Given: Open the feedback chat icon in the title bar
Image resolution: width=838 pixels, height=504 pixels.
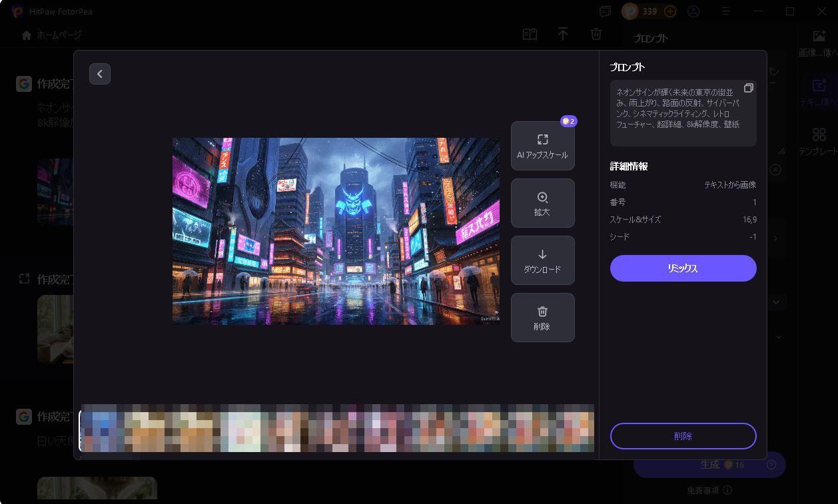Looking at the screenshot, I should click(x=604, y=11).
